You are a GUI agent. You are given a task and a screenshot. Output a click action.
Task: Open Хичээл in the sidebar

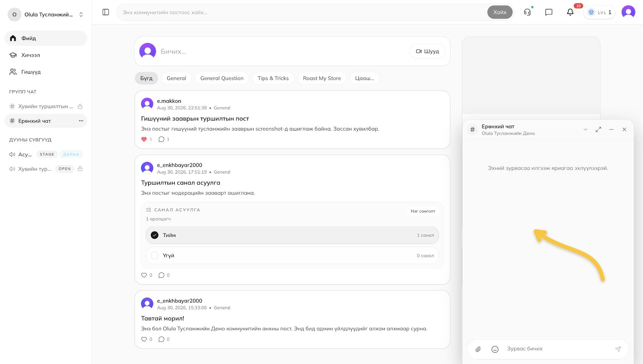coord(46,55)
